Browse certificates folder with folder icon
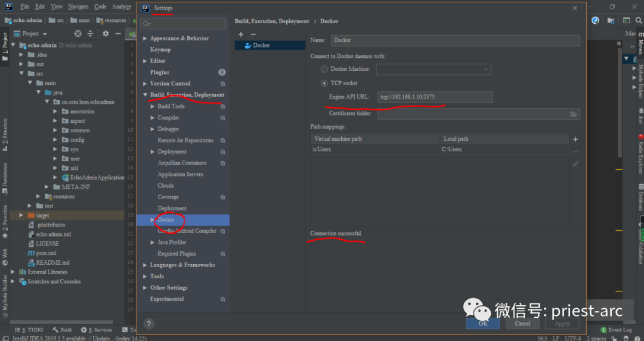Screen dimensions: 644x341 tap(574, 114)
